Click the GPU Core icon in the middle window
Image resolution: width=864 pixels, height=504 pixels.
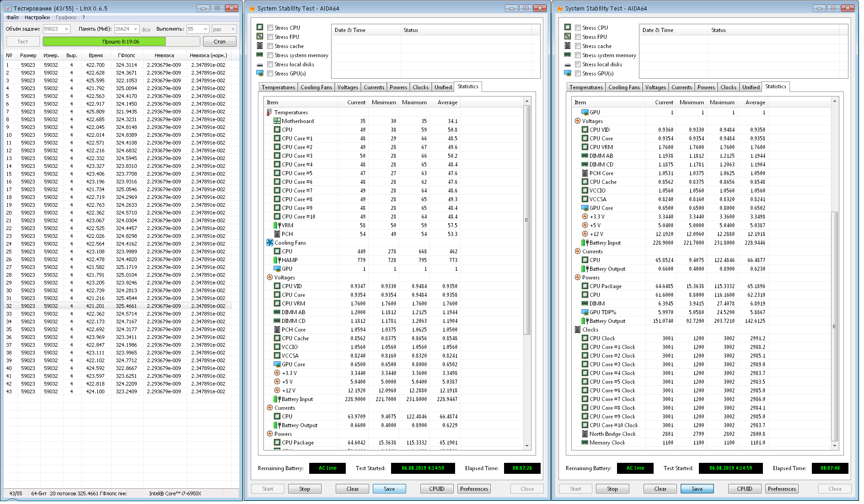coord(277,365)
